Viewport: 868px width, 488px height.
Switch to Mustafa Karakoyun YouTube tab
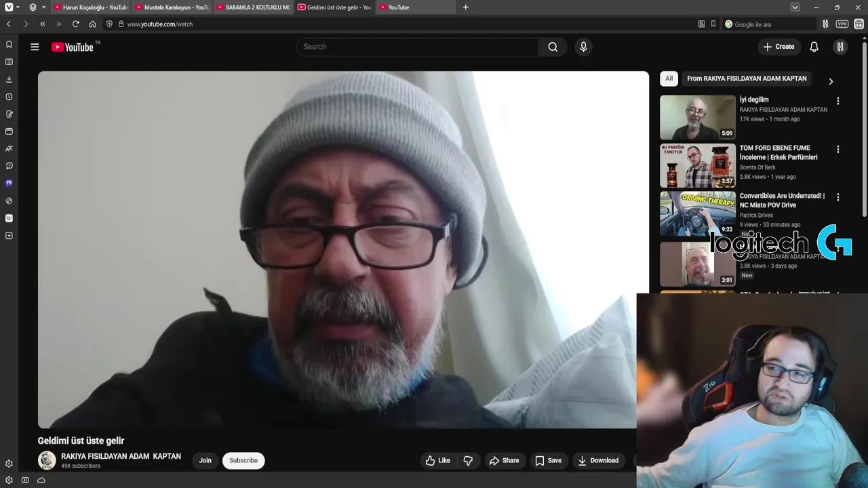click(x=172, y=7)
